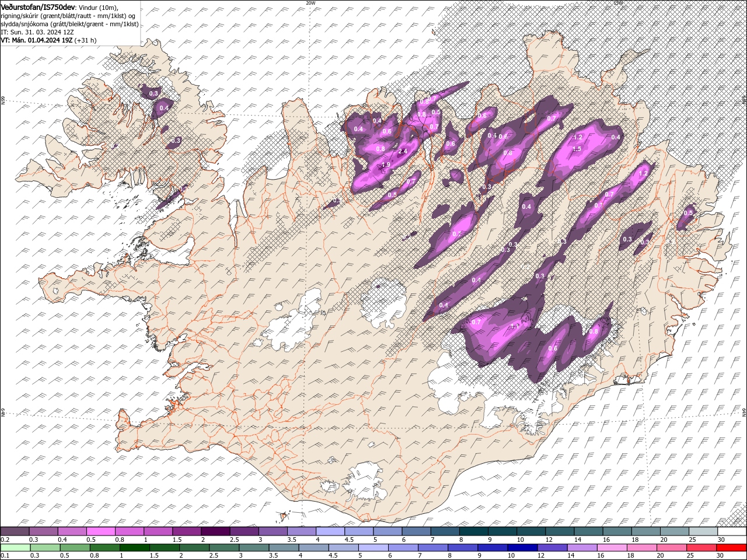Image resolution: width=747 pixels, height=560 pixels.
Task: Click the top-row legend swatch starting at 10
Action: [531, 531]
